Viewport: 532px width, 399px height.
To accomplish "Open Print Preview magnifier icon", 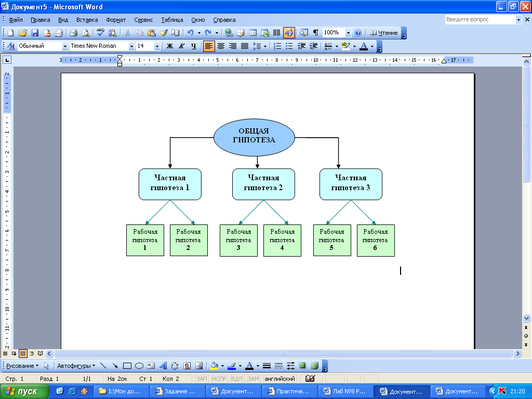I will 86,33.
